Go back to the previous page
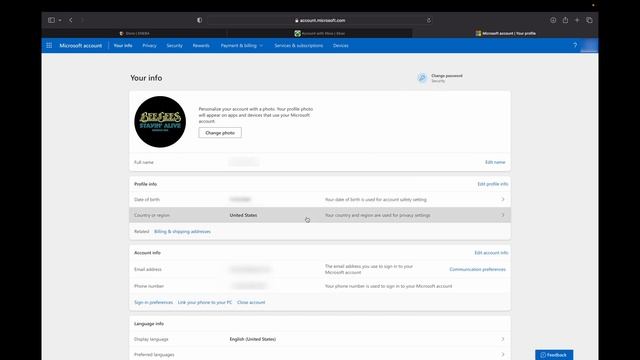 tap(71, 20)
